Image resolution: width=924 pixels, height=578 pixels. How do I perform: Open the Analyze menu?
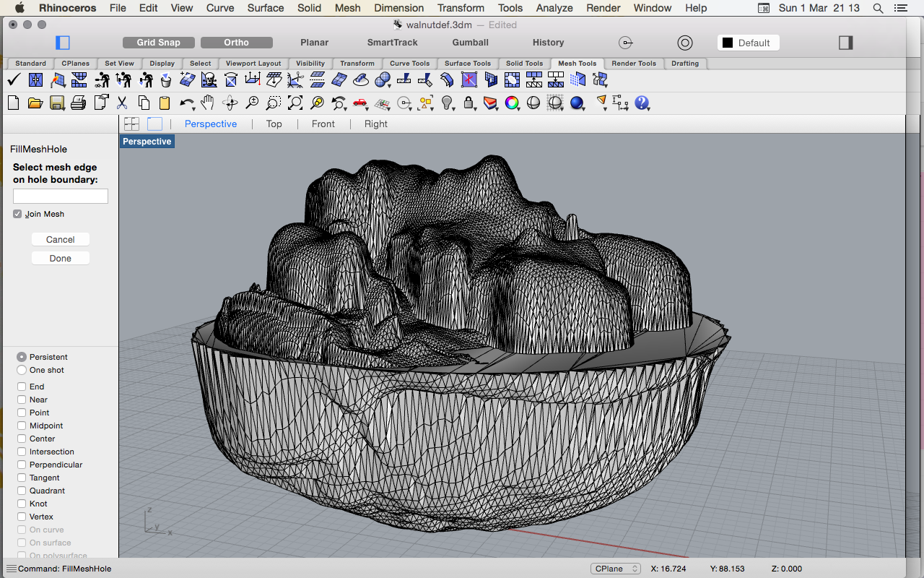coord(554,8)
